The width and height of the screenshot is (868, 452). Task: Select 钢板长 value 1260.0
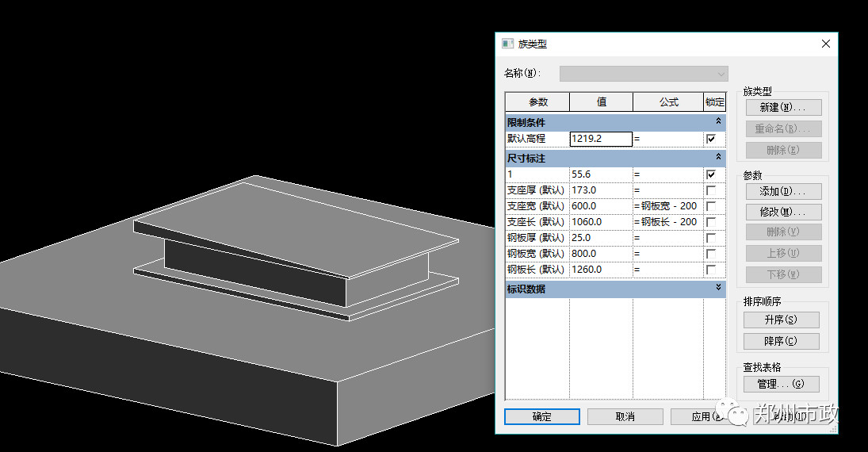[601, 270]
